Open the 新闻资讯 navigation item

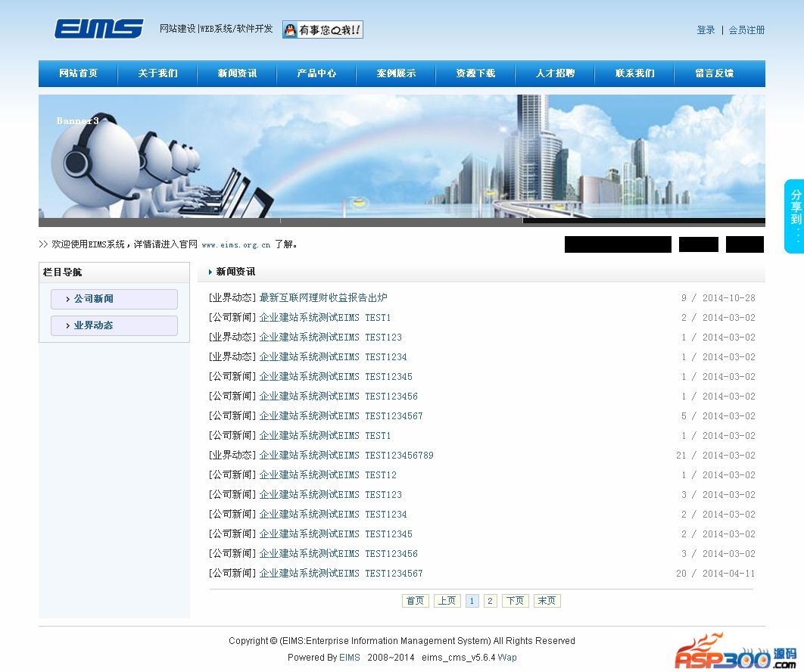237,73
